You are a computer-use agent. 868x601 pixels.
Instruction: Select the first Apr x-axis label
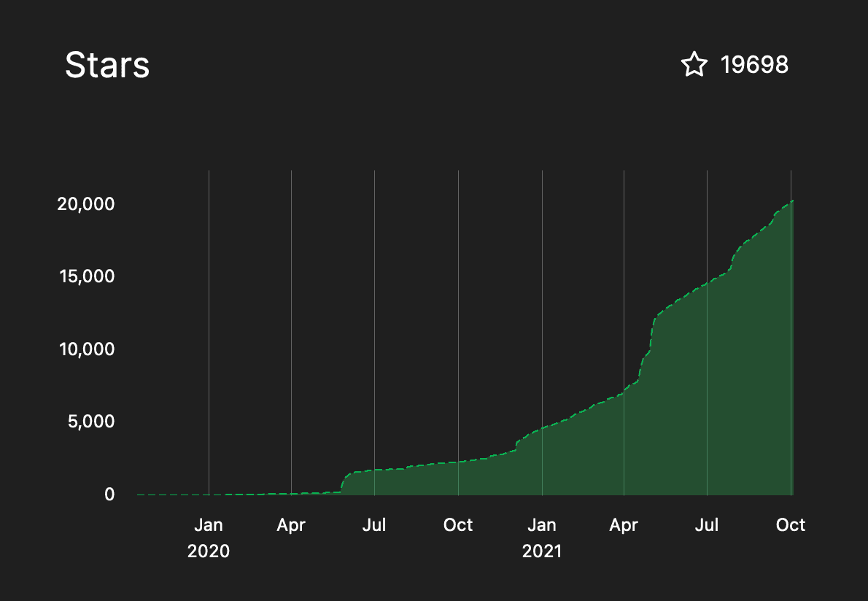tap(291, 525)
